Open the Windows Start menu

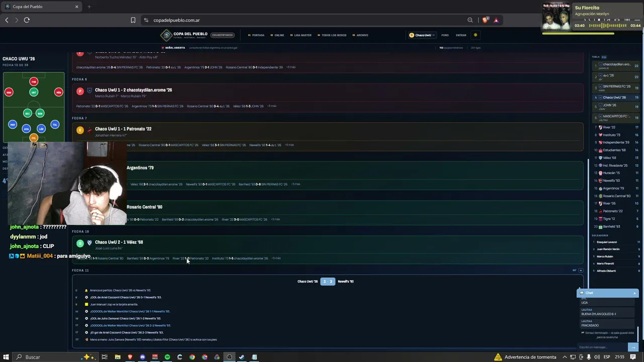click(x=7, y=357)
